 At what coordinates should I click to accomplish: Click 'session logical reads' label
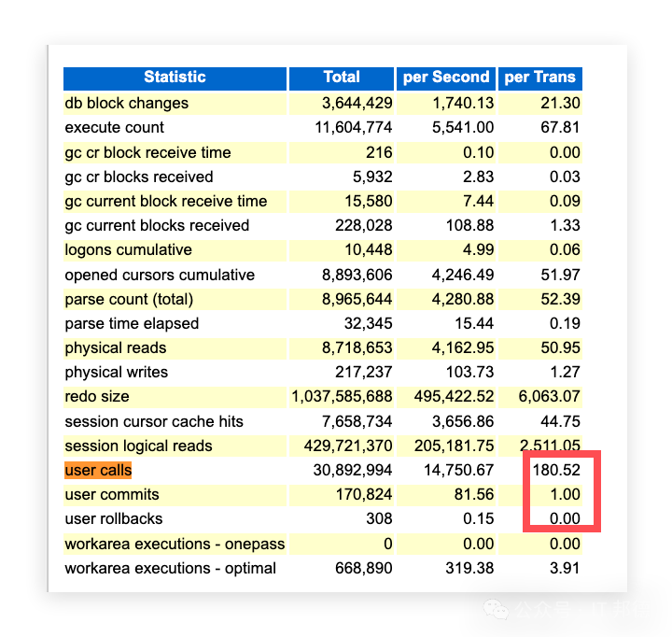pyautogui.click(x=138, y=446)
